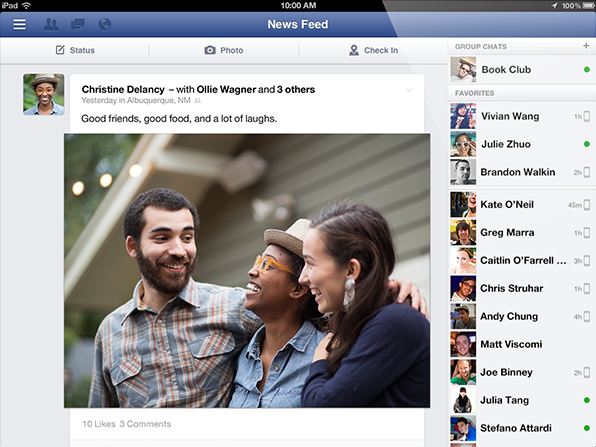Chat with Chris Struhar

tap(522, 288)
